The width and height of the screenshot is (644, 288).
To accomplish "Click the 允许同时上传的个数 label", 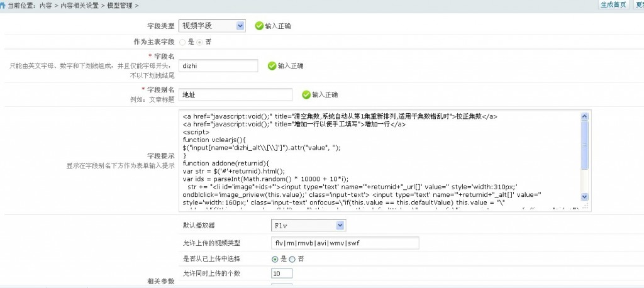I will coord(211,274).
